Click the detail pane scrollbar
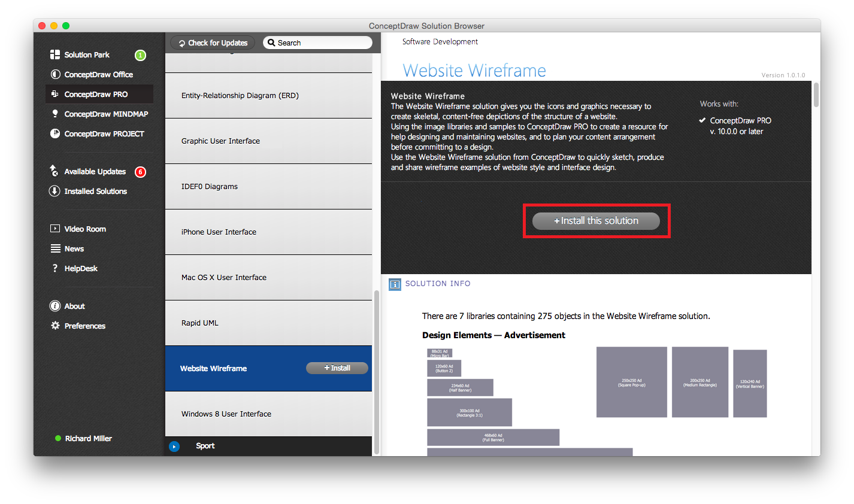 coord(816,95)
